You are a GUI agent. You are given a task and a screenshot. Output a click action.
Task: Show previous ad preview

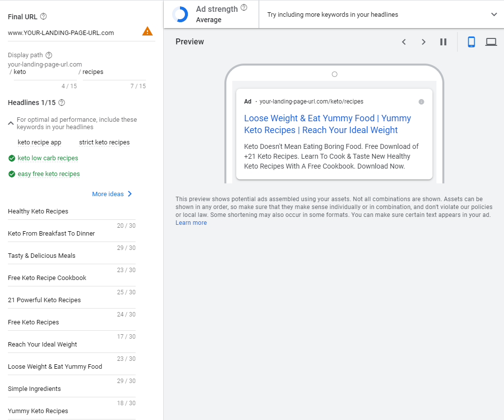click(x=404, y=42)
